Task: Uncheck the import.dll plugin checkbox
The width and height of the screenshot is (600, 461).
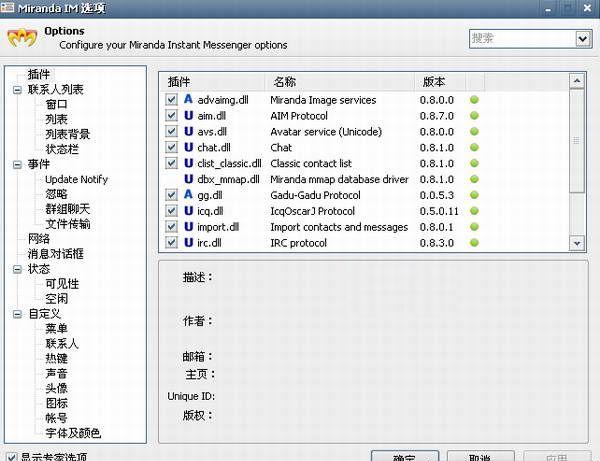Action: click(x=171, y=227)
